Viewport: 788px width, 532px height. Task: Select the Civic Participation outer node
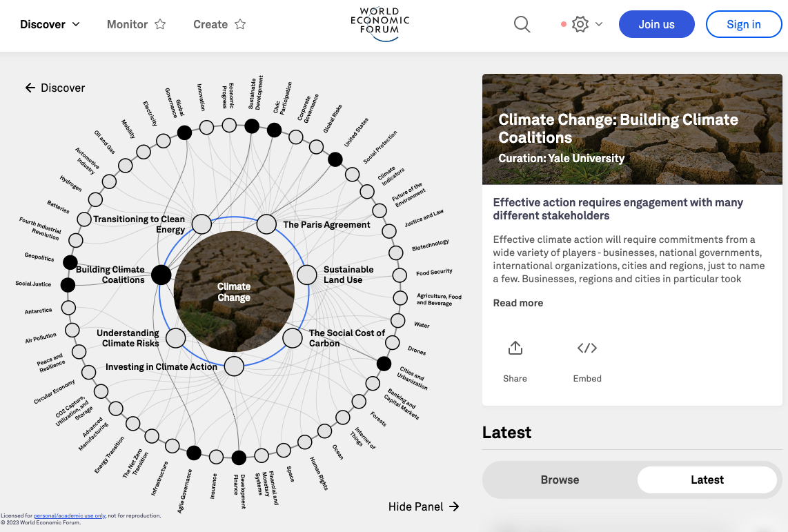(x=274, y=130)
